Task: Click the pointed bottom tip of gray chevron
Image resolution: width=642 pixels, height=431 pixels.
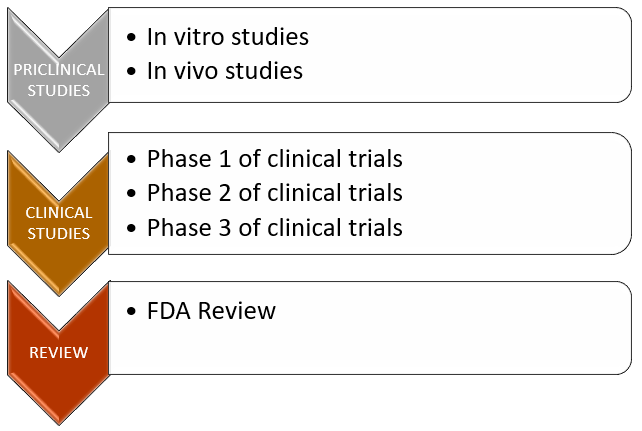Action: pyautogui.click(x=58, y=149)
